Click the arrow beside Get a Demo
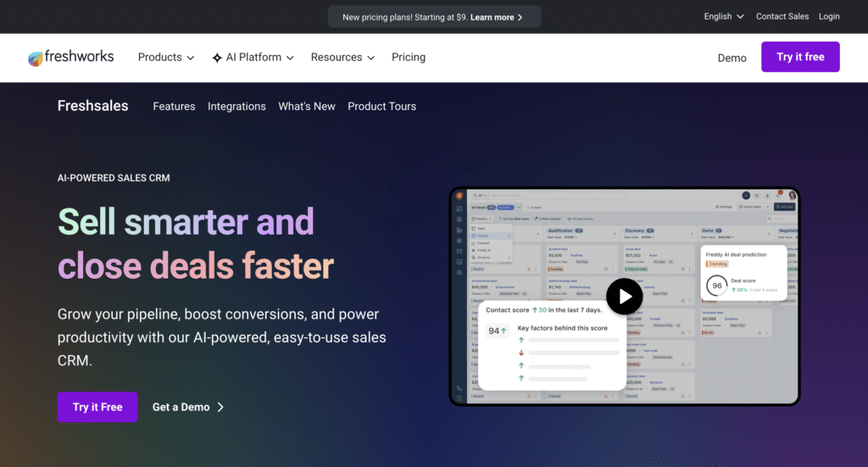The width and height of the screenshot is (868, 467). (x=220, y=407)
